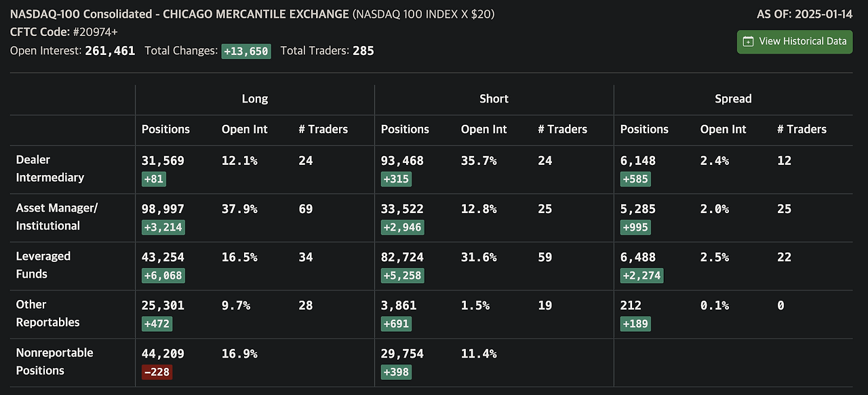Click the calendar icon in View Historical Data
Viewport: 868px width, 395px height.
[x=748, y=41]
